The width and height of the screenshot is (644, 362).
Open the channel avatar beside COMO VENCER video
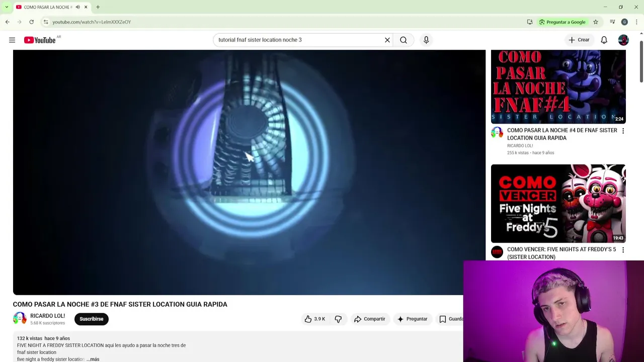pyautogui.click(x=497, y=252)
